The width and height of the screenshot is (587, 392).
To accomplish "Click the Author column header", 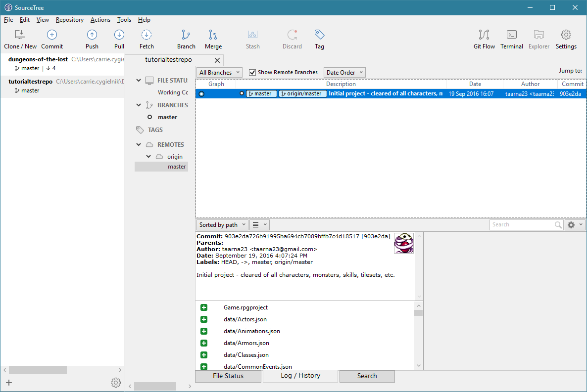I will [530, 84].
